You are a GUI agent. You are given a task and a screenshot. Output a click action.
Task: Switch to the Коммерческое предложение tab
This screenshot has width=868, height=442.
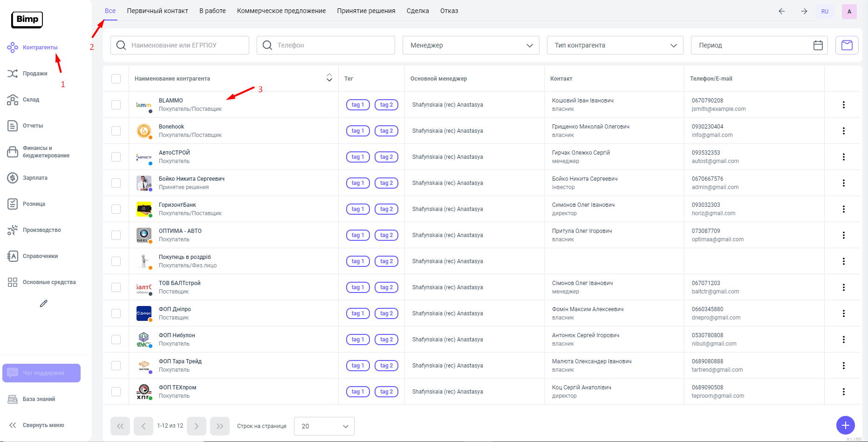point(281,11)
